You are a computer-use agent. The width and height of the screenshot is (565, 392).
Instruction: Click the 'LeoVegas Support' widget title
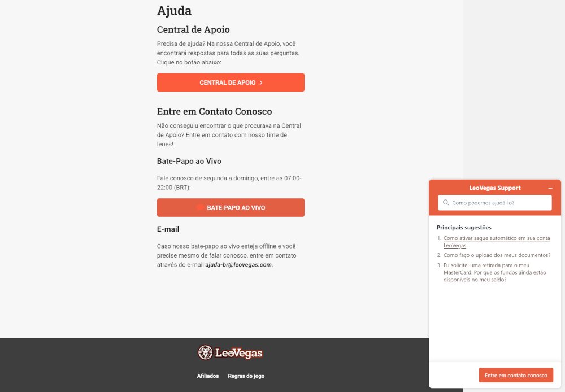click(x=495, y=188)
